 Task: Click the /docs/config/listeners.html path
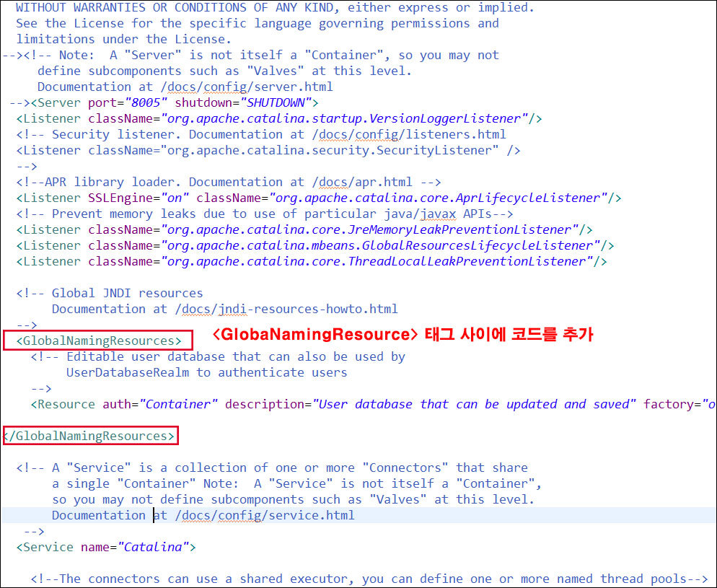pos(409,134)
